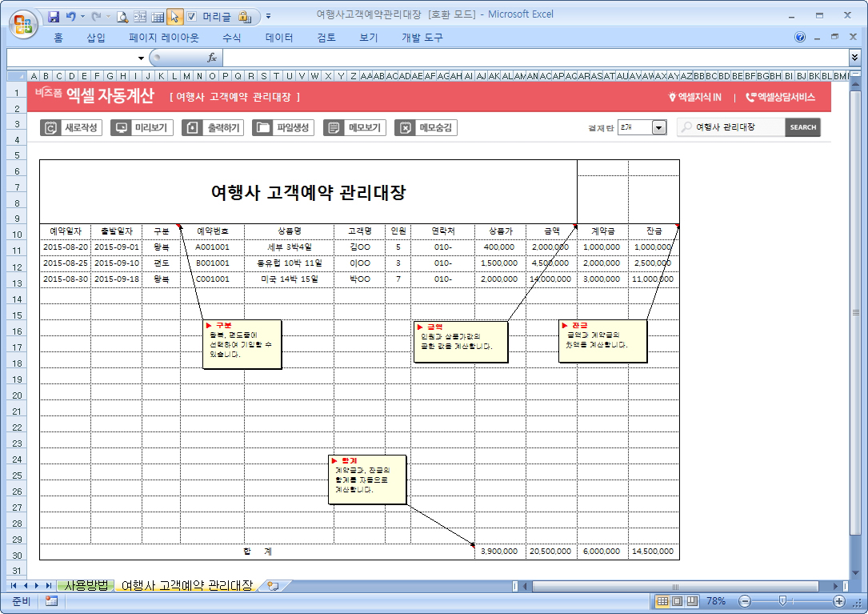Click the 출력하기 button
This screenshot has height=614, width=868.
(x=213, y=127)
